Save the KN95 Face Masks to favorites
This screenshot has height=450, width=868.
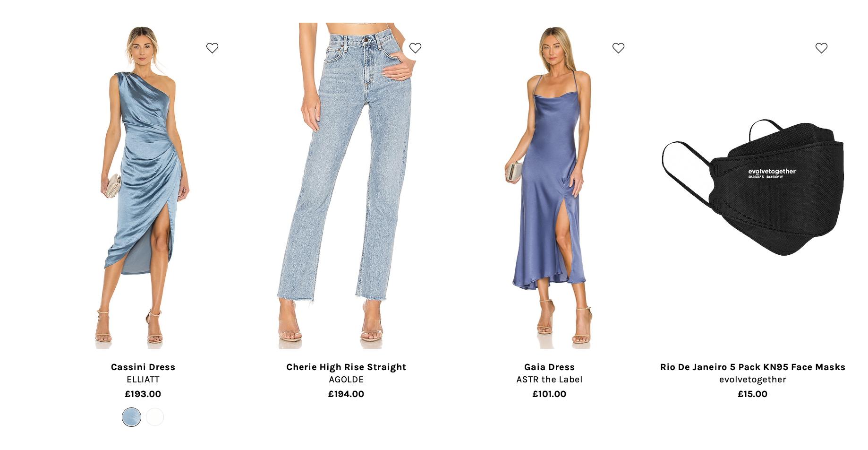pyautogui.click(x=821, y=48)
